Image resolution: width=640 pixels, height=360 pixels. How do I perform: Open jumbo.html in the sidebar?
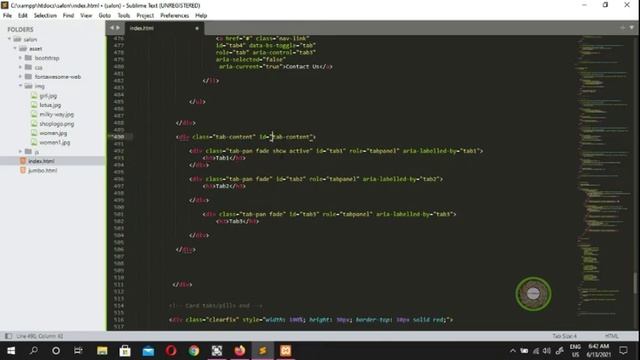[x=42, y=170]
